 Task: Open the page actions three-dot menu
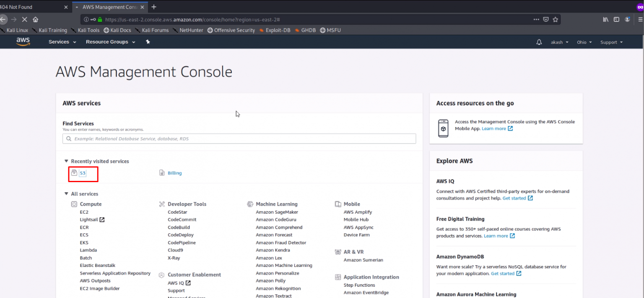[x=536, y=19]
